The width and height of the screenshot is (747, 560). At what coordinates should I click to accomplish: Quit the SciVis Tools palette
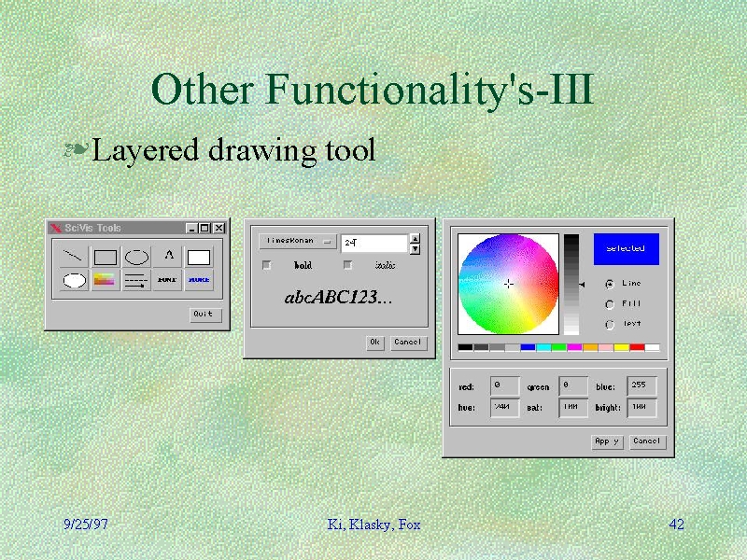(205, 315)
